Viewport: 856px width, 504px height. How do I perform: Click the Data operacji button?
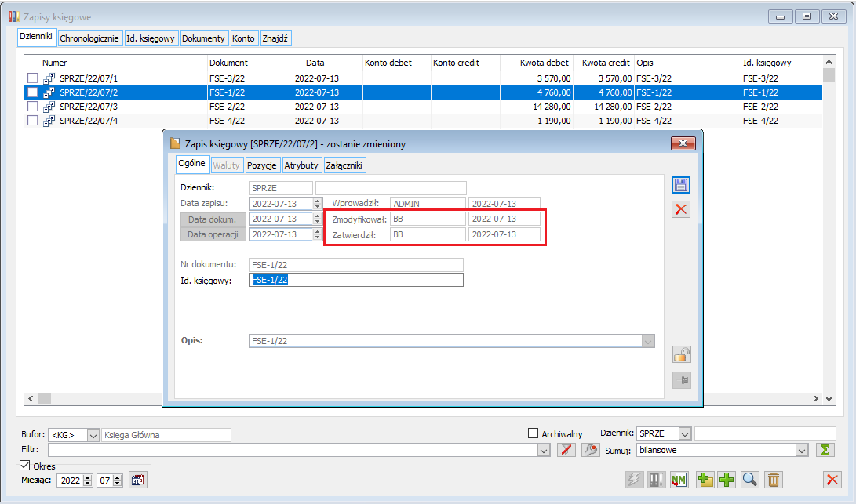click(x=213, y=234)
